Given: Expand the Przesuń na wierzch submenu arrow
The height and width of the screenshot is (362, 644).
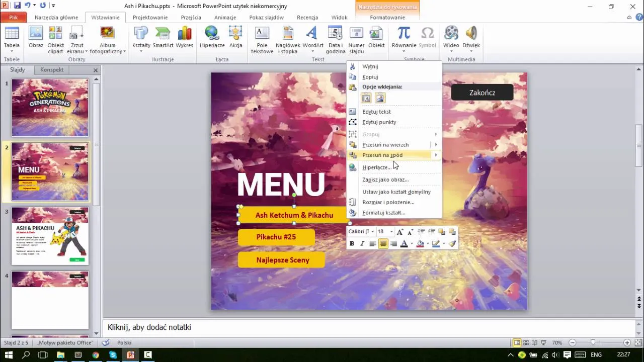Looking at the screenshot, I should point(436,145).
